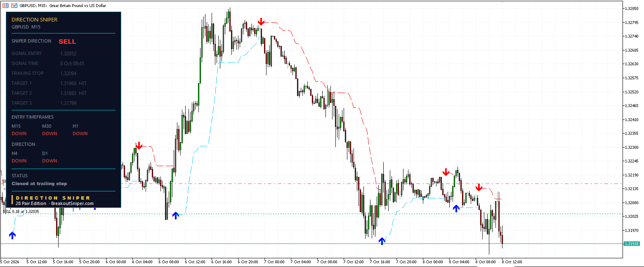Click the 'Closed at trailing stop' status text
Image resolution: width=644 pixels, height=267 pixels.
[39, 184]
